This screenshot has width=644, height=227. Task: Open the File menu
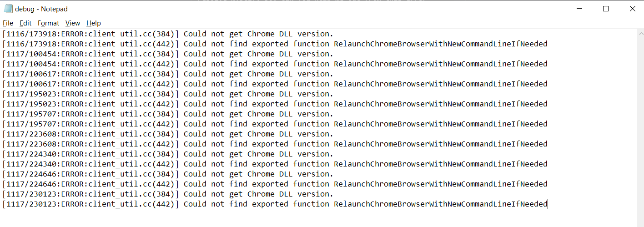(8, 23)
